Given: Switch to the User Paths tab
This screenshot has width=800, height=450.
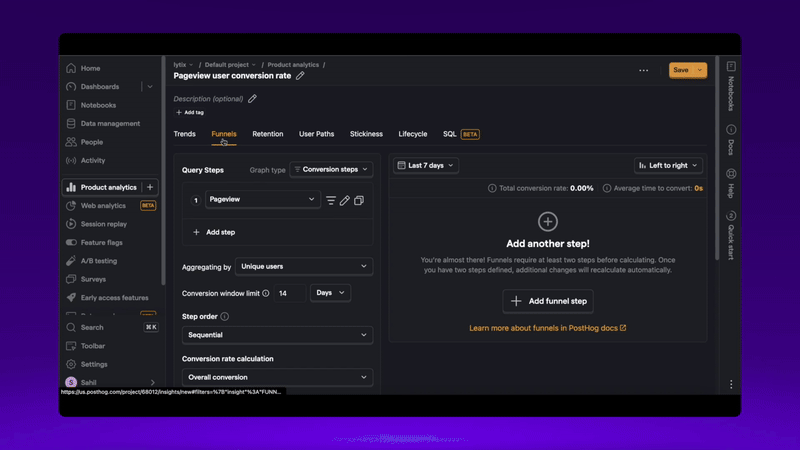Looking at the screenshot, I should [x=316, y=134].
